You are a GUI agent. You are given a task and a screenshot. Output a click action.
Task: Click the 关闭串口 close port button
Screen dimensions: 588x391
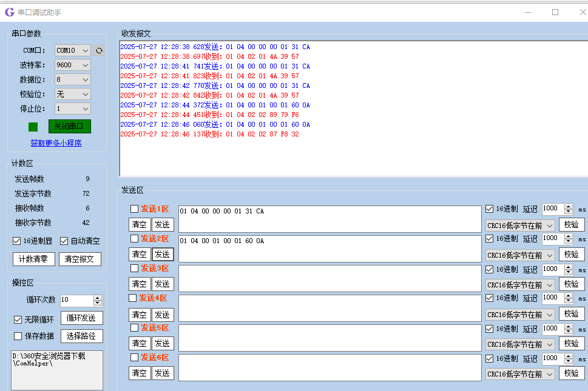pos(69,126)
